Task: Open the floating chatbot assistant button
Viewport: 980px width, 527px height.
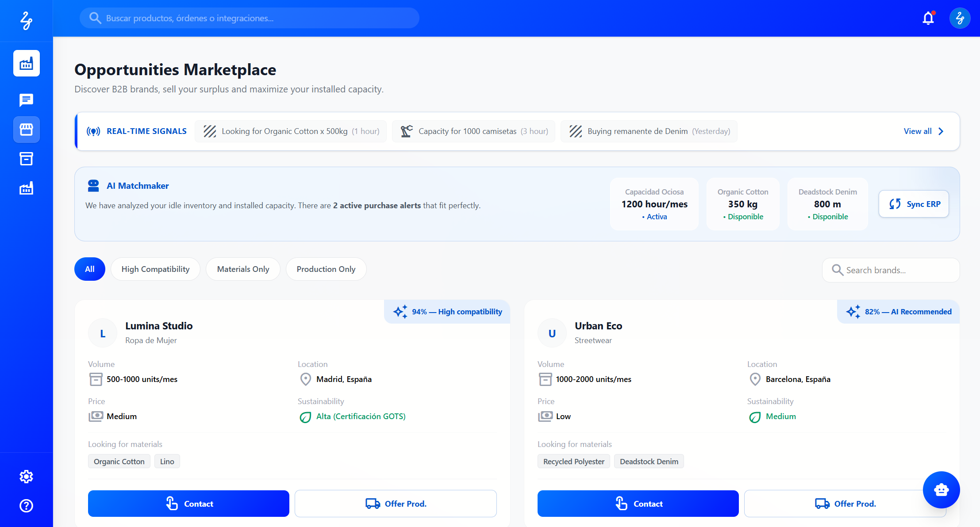Action: pyautogui.click(x=941, y=490)
